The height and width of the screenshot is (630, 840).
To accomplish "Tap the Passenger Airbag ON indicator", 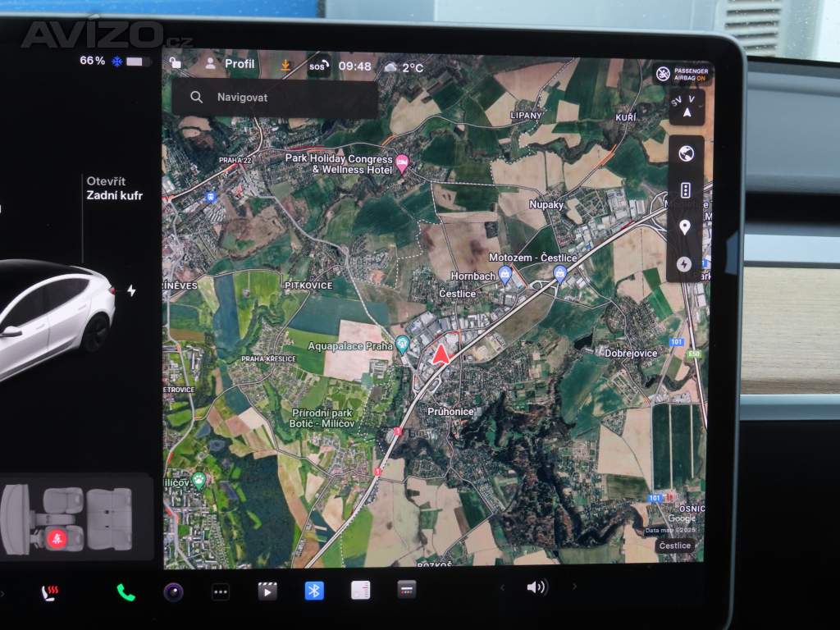I will pos(682,74).
